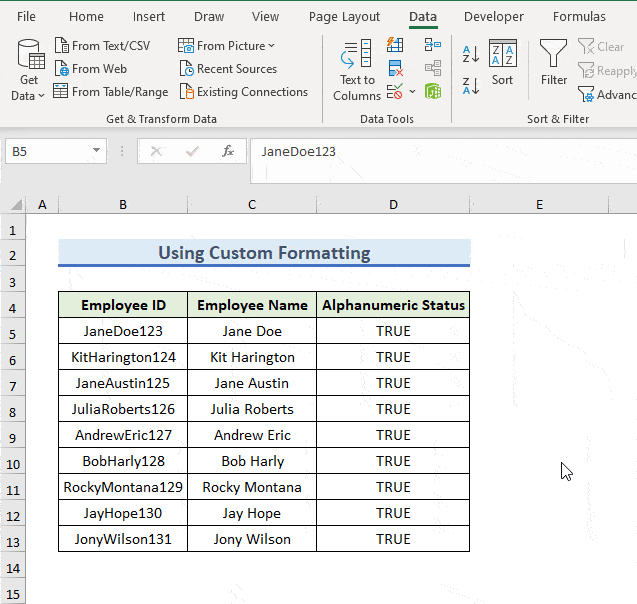Select column D header

pyautogui.click(x=393, y=205)
